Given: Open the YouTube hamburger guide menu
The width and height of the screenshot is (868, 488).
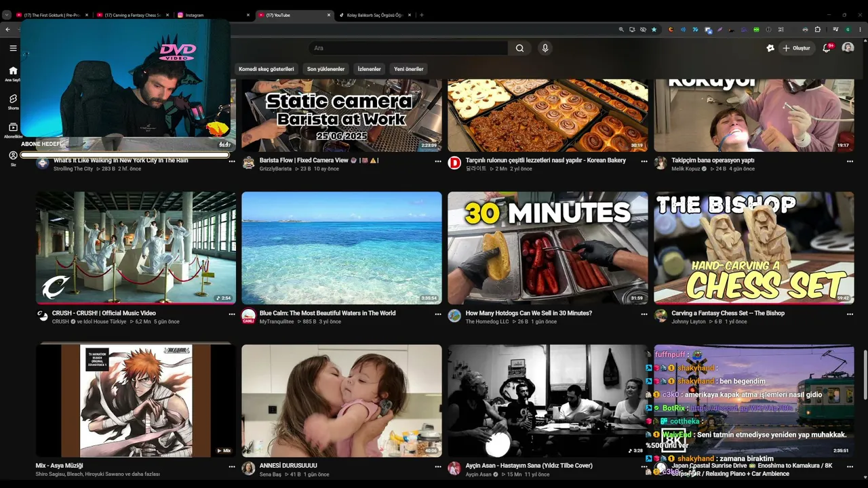Looking at the screenshot, I should [x=13, y=48].
